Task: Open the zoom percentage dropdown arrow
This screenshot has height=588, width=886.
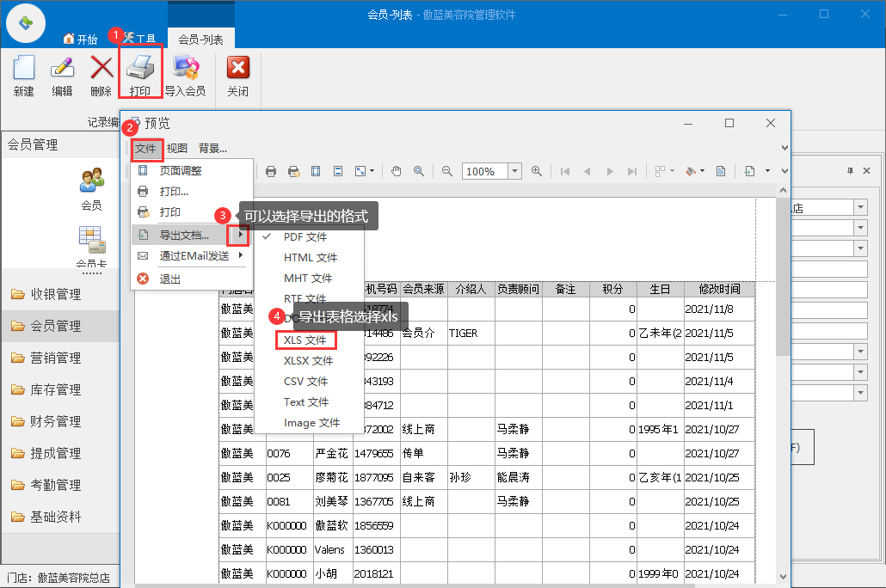Action: [x=514, y=171]
